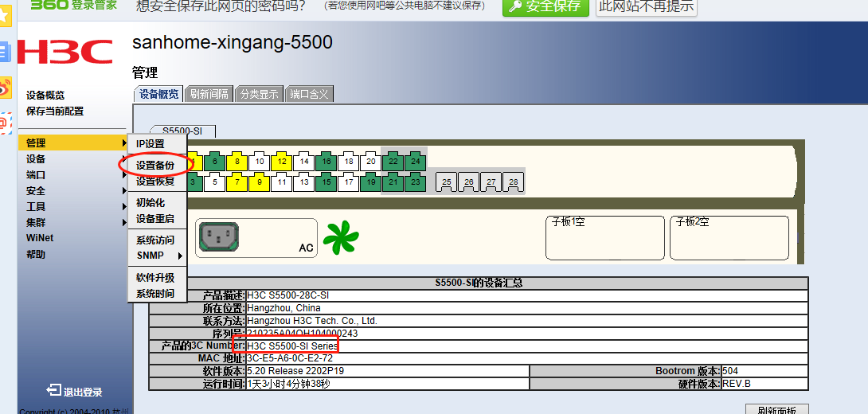This screenshot has height=414, width=868.
Task: Click port 17 on the bottom row
Action: click(x=348, y=182)
